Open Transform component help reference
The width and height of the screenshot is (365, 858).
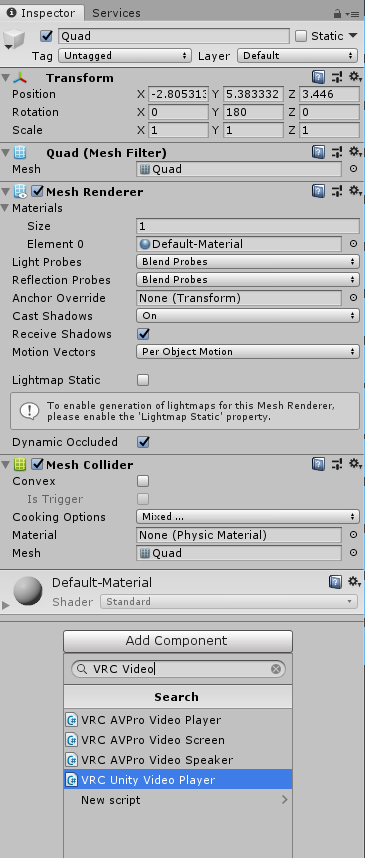tap(318, 77)
